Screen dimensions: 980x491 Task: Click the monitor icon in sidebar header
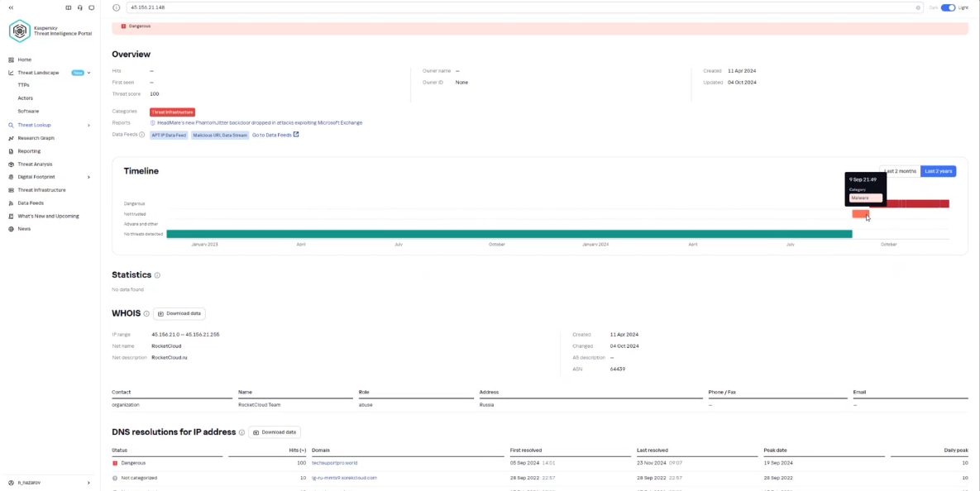click(92, 7)
